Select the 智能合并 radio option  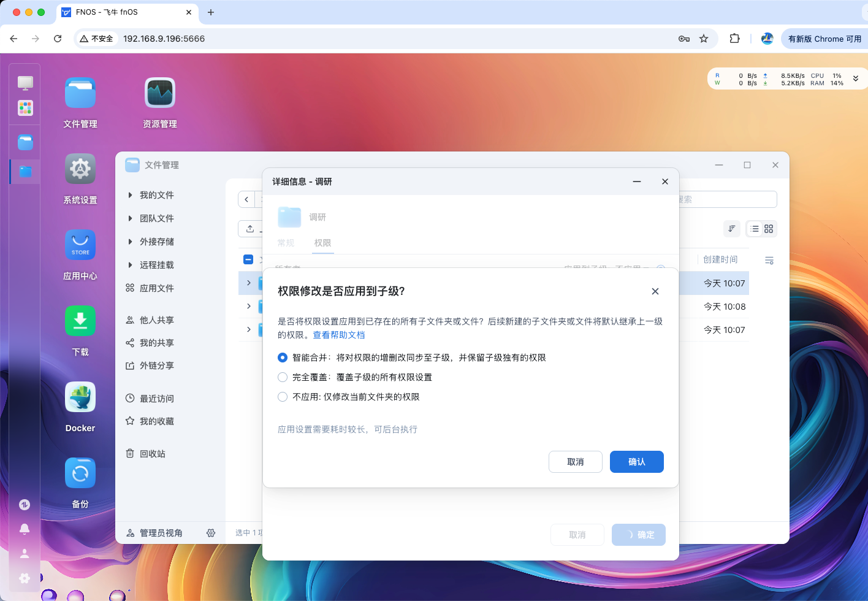(x=283, y=358)
